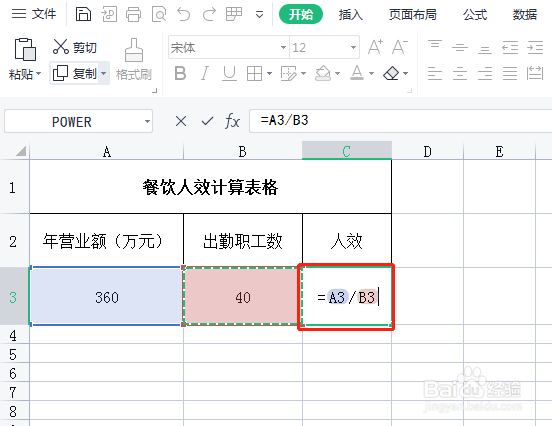Click the increase indent icon
This screenshot has width=552, height=426.
535,47
